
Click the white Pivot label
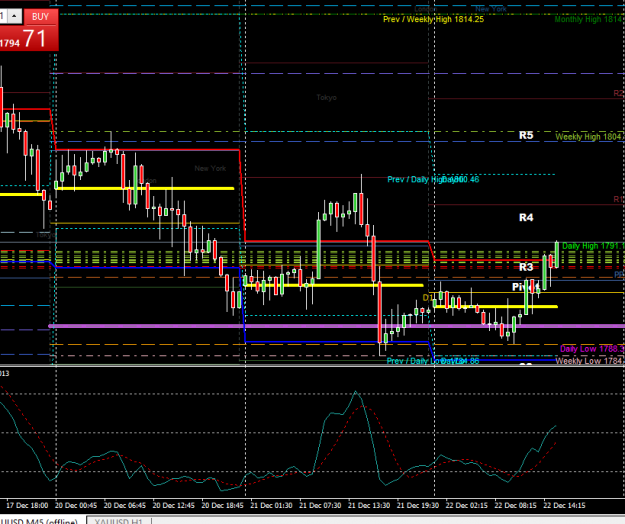[525, 287]
